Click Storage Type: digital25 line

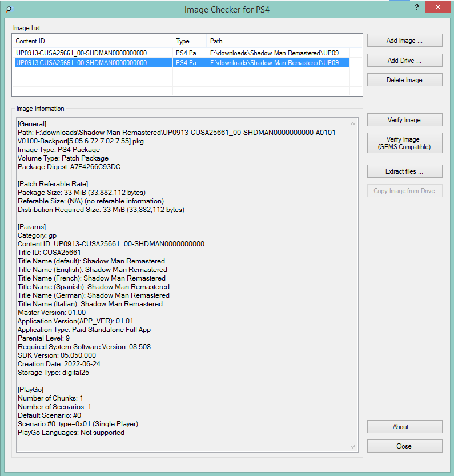pos(53,373)
